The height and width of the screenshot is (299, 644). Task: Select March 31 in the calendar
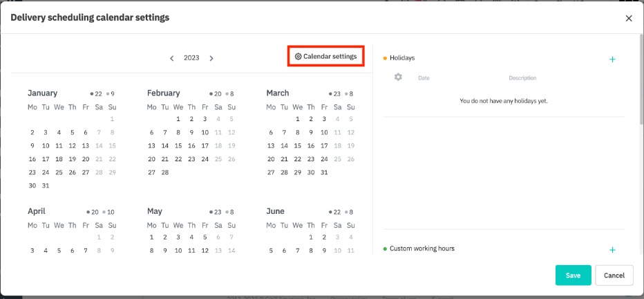coord(324,172)
